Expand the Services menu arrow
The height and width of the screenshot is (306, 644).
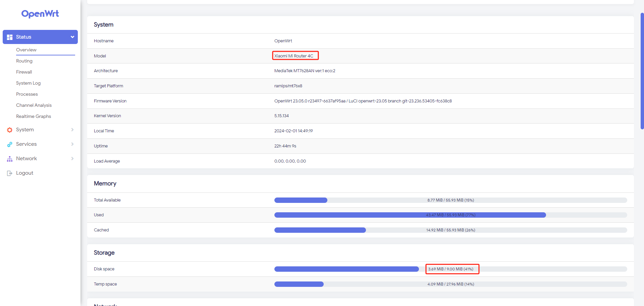point(72,144)
